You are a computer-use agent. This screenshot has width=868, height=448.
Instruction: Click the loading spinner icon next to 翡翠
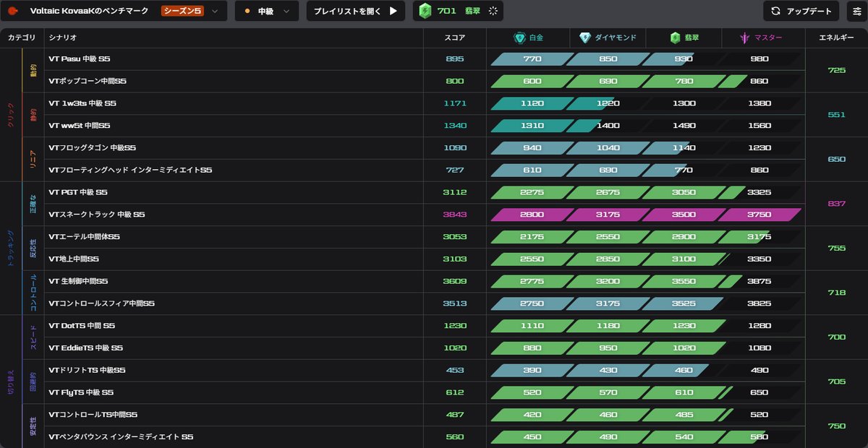[x=493, y=11]
